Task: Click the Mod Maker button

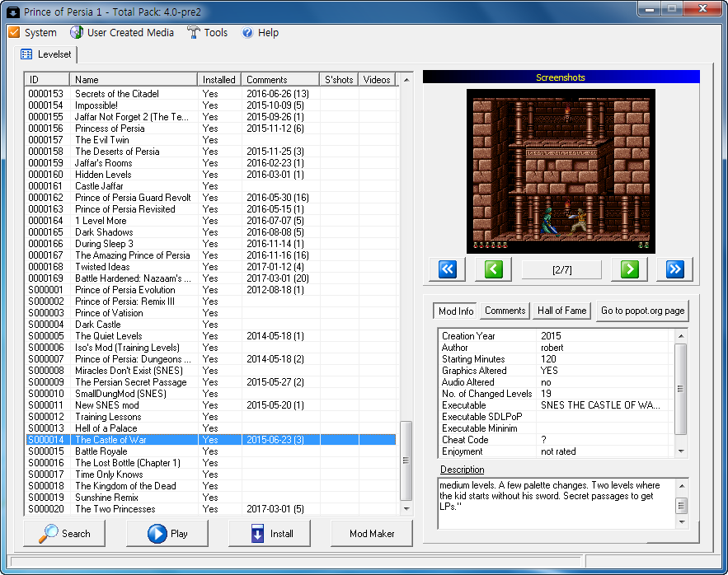Action: (x=372, y=534)
